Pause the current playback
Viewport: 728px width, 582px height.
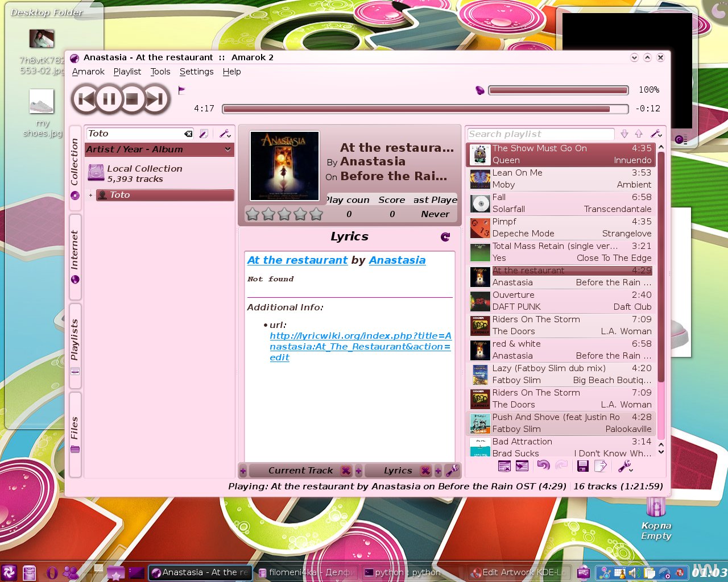pos(109,99)
